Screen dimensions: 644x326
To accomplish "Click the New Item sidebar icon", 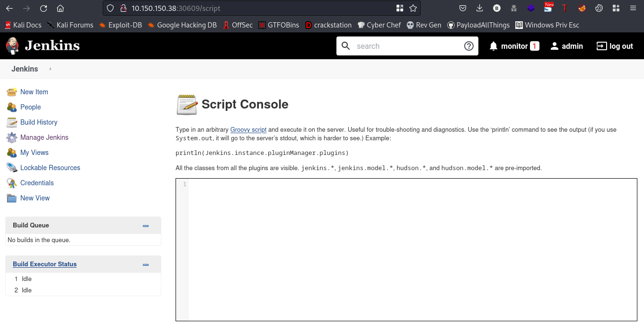I will [12, 92].
